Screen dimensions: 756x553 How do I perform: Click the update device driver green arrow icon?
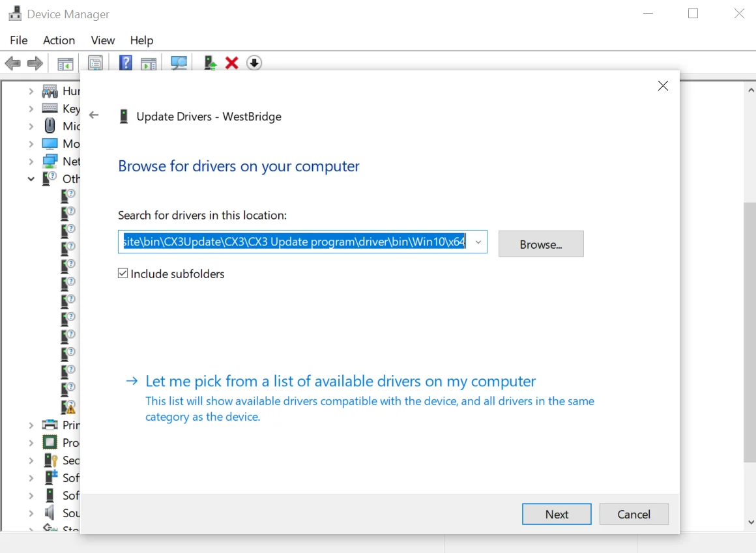210,63
